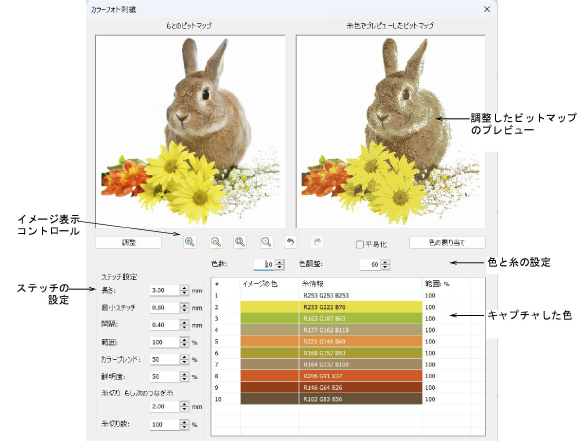578x441 pixels.
Task: Increase 色調整 with the up arrow
Action: [385, 262]
